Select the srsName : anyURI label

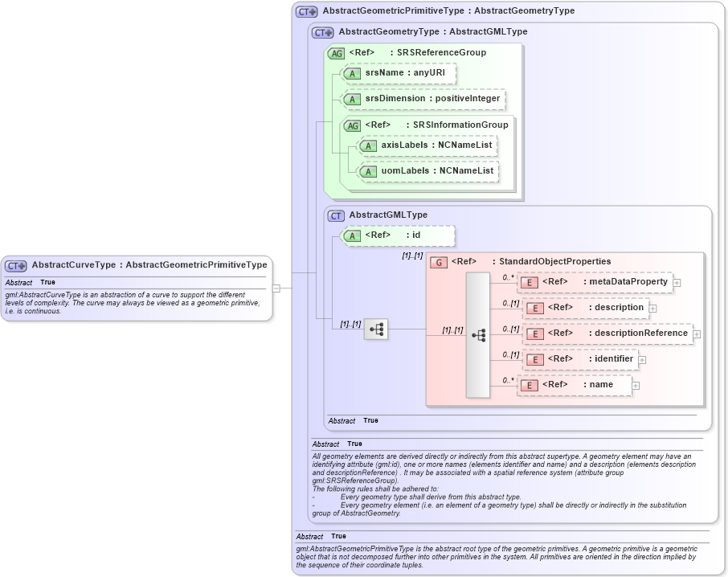pyautogui.click(x=405, y=73)
